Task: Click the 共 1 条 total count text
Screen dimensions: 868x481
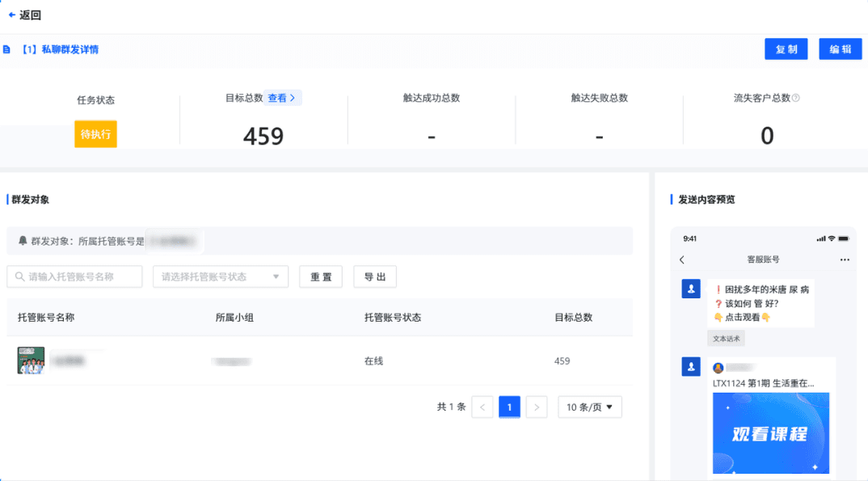Action: 451,407
